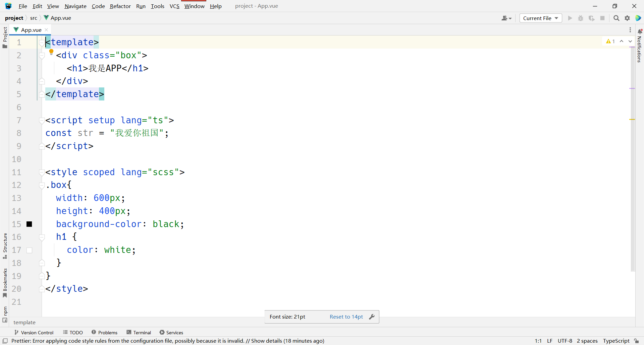Open the File menu
This screenshot has width=644, height=345.
click(23, 6)
